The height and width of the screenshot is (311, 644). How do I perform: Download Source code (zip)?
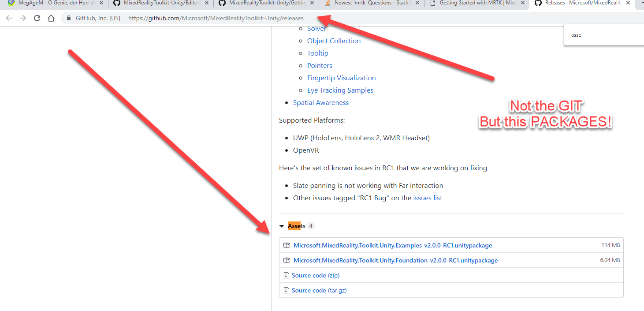pyautogui.click(x=316, y=275)
